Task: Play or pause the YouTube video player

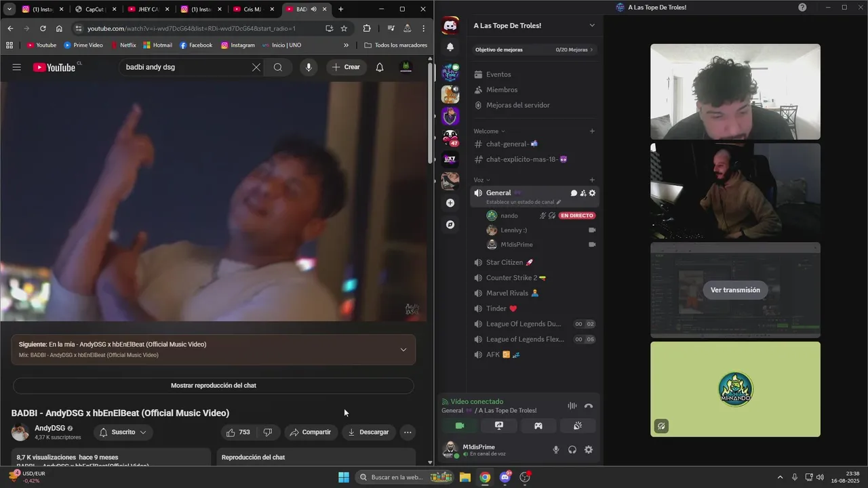Action: (x=214, y=201)
